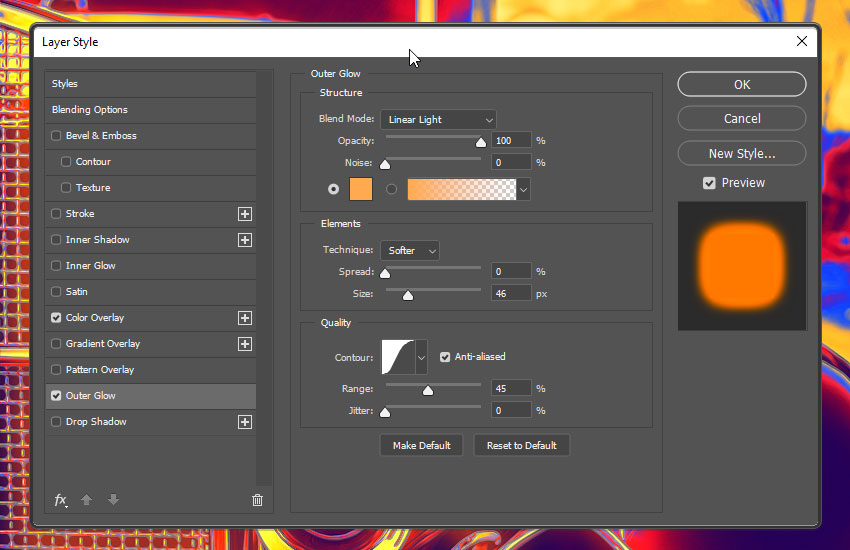Screen dimensions: 850x550
Task: Click the Opacity value field
Action: click(x=511, y=140)
